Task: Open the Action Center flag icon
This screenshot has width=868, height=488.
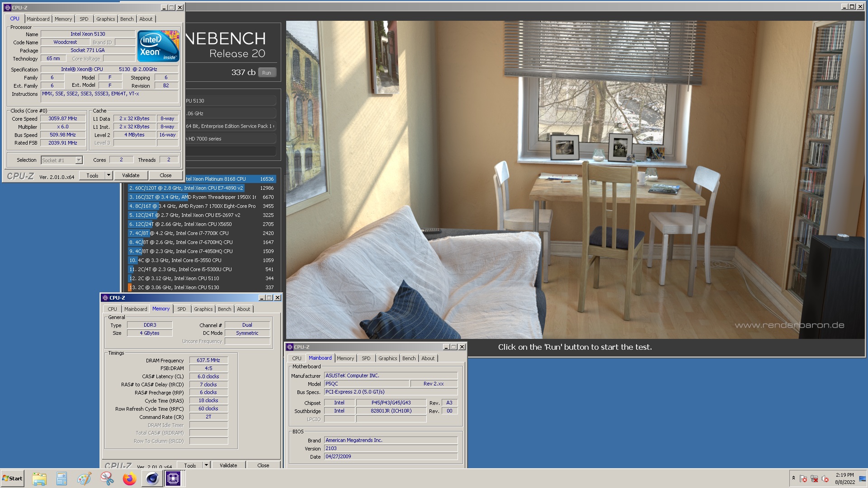Action: (x=803, y=479)
